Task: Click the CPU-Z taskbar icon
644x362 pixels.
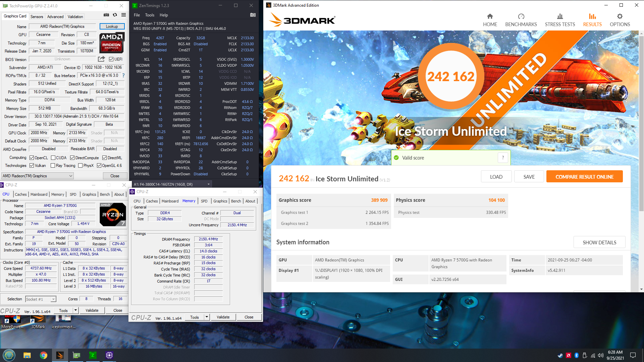Action: (x=109, y=355)
